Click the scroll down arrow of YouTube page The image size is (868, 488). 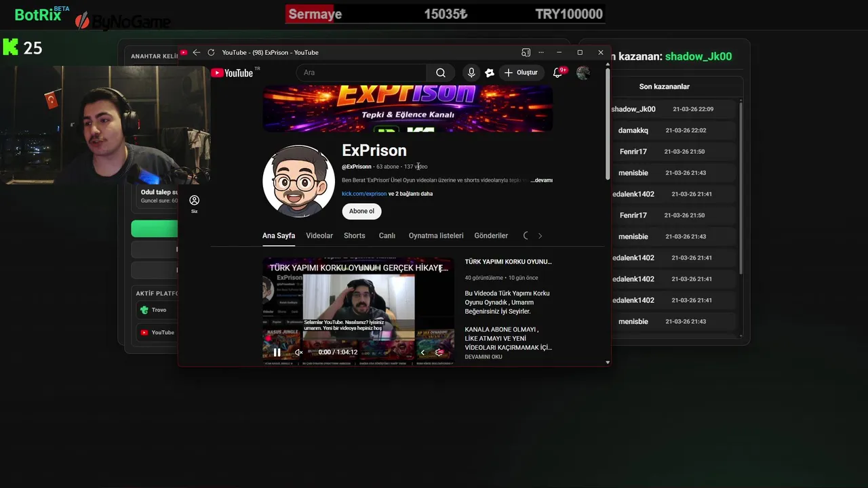[607, 362]
